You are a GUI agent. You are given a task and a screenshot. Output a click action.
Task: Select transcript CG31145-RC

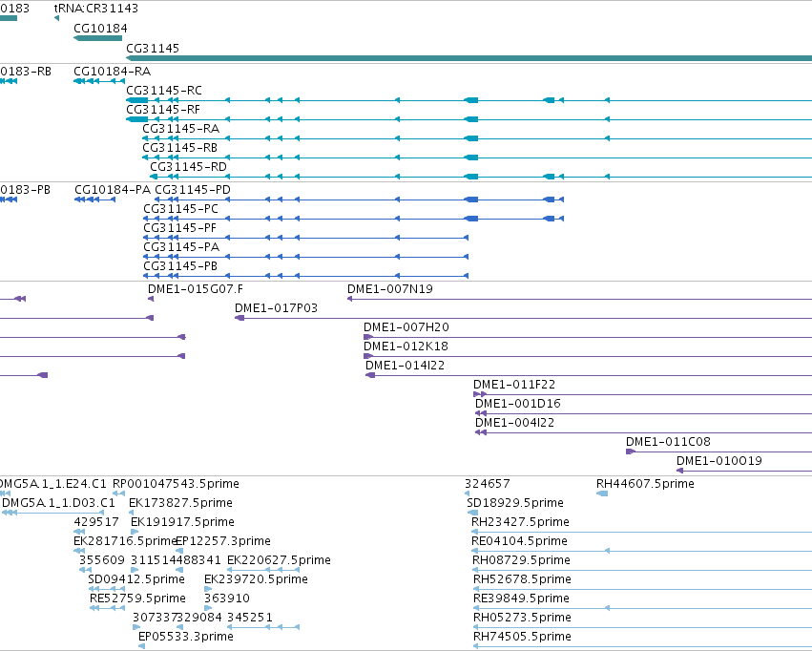tap(164, 91)
